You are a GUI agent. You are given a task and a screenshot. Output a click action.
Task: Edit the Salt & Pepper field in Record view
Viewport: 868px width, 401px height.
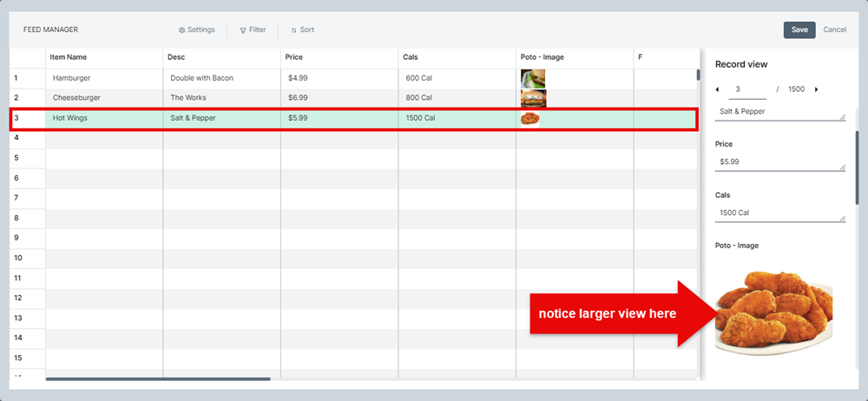(780, 112)
